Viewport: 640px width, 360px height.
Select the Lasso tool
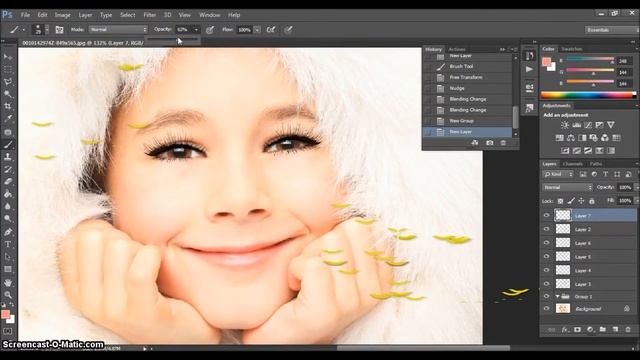click(x=8, y=82)
